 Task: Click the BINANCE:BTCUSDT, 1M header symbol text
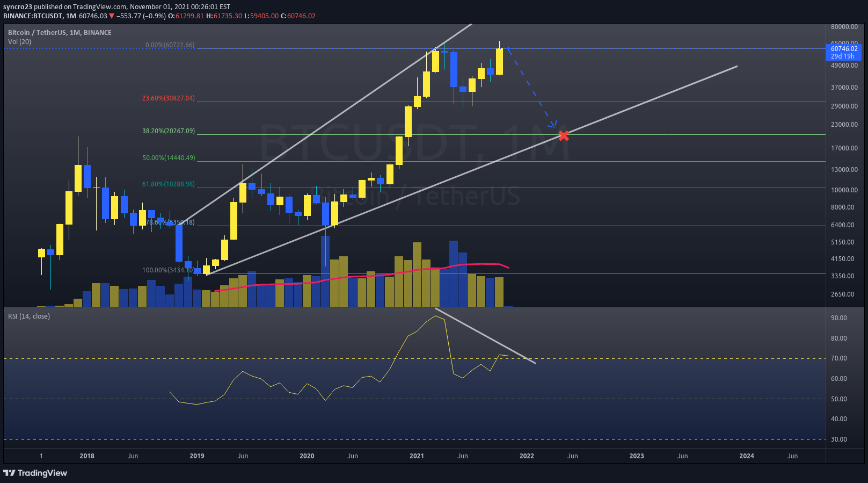click(x=39, y=16)
